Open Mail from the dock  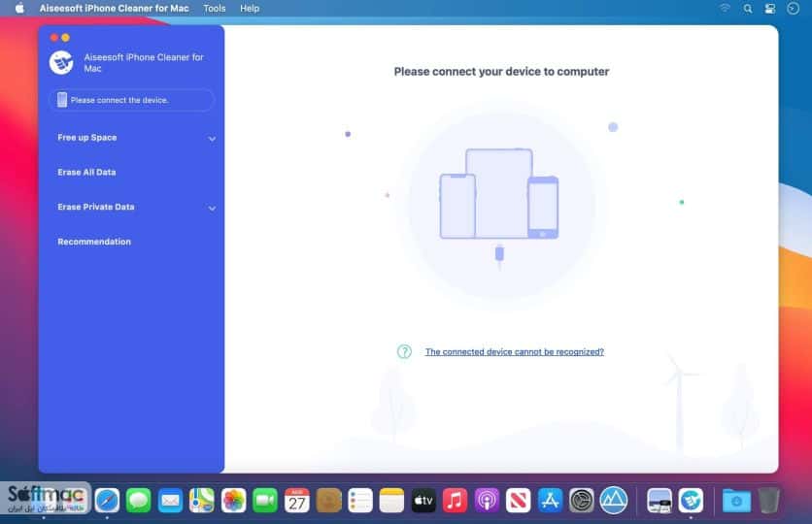170,500
